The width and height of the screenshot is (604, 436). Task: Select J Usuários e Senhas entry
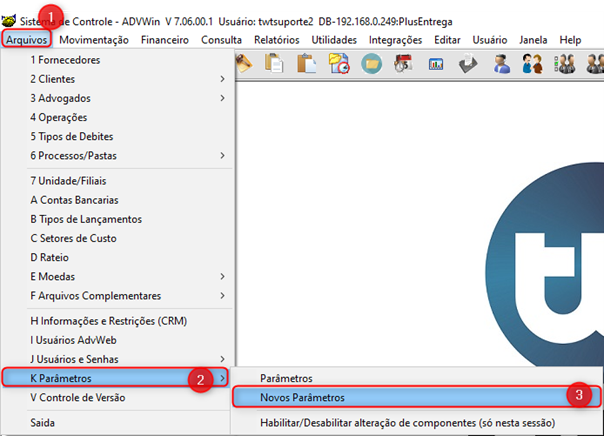[117, 359]
